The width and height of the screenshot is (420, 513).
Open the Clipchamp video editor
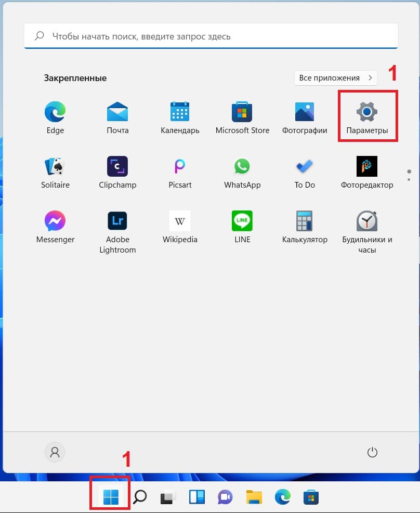pos(117,173)
